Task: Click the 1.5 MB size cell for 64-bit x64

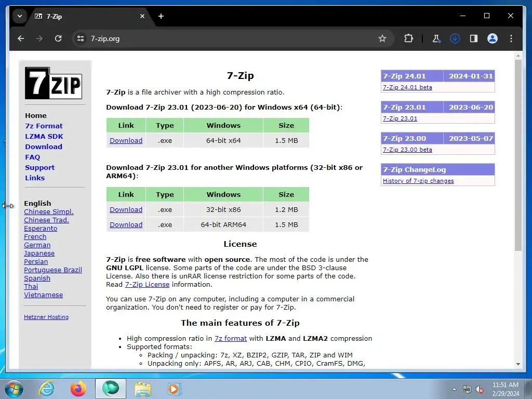Action: (286, 140)
